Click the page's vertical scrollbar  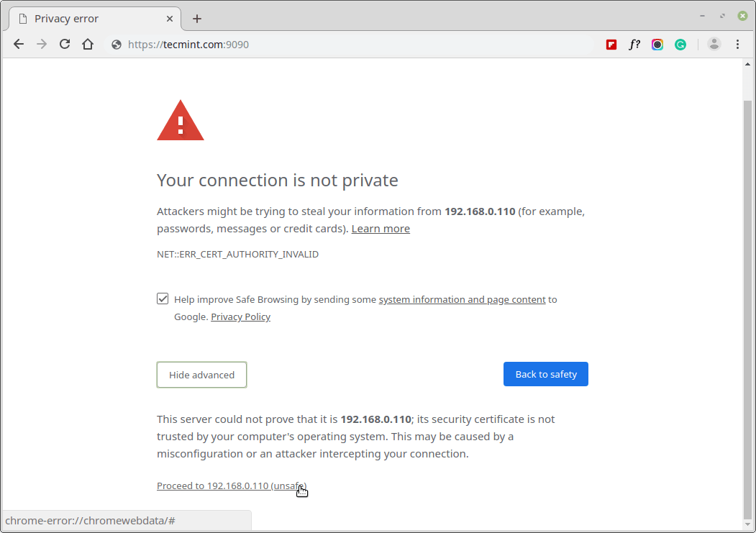747,302
